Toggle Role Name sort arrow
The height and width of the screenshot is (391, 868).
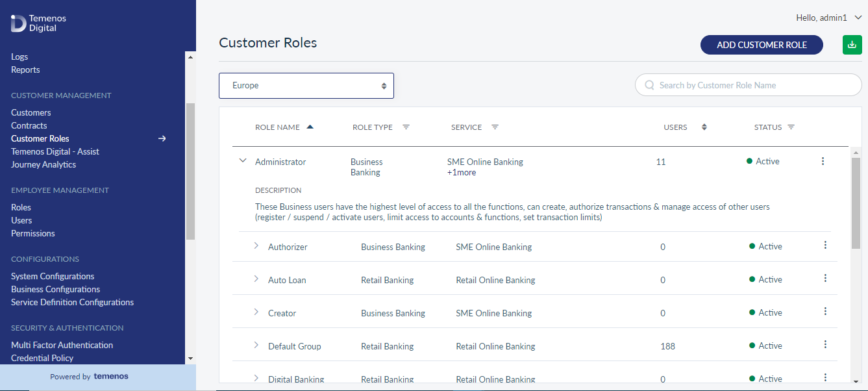(x=310, y=127)
